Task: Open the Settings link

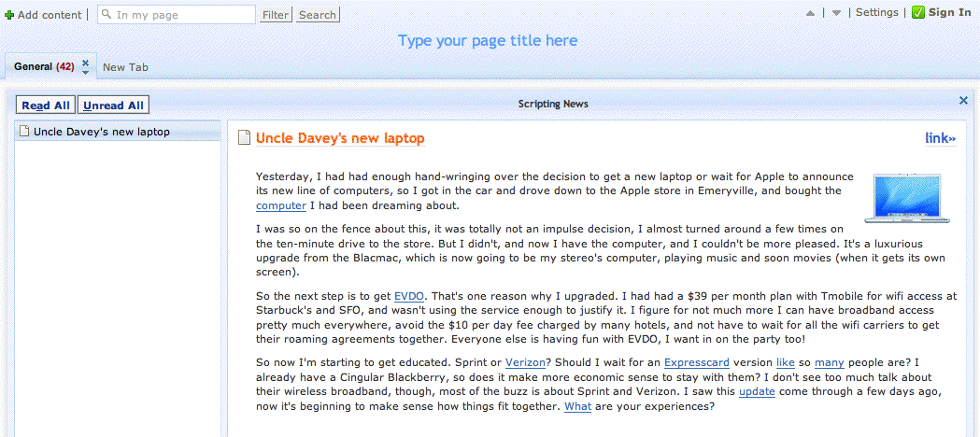Action: pyautogui.click(x=876, y=12)
